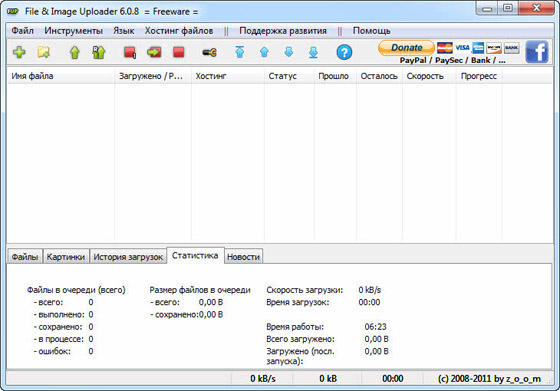The image size is (560, 391).
Task: Click the red stop square icon
Action: pyautogui.click(x=179, y=52)
